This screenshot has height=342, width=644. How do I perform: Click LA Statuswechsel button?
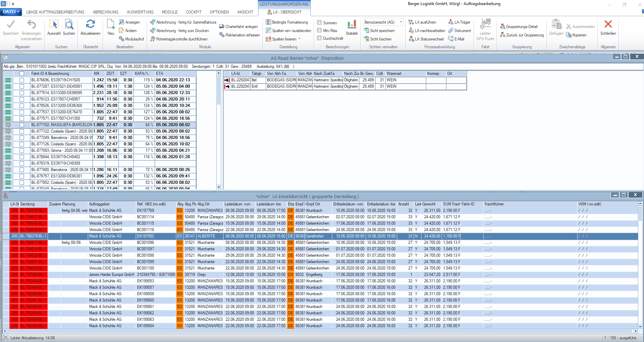(x=426, y=39)
